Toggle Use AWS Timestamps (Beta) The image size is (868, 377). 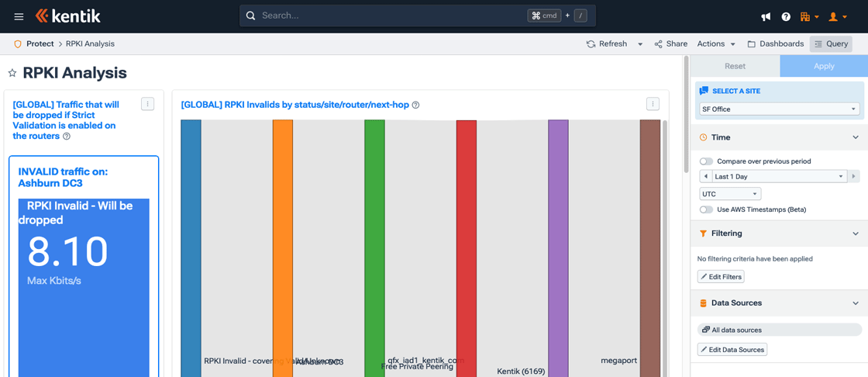706,209
